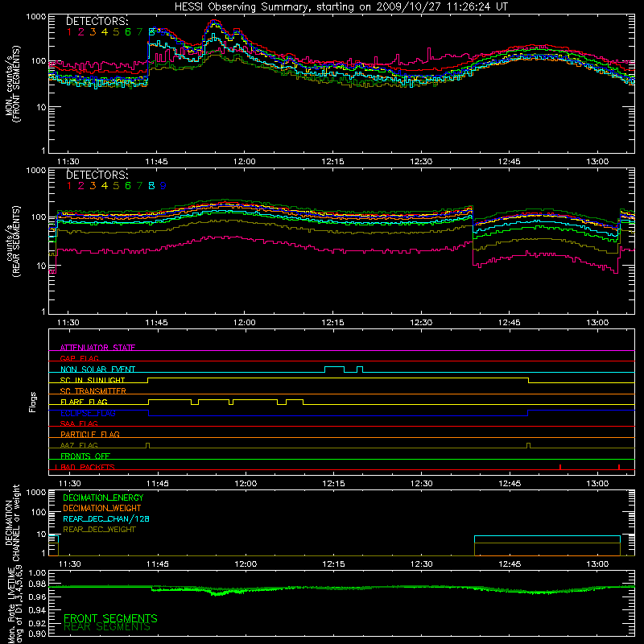
Task: Click the PARTICLE_FLAG label
Action: click(x=90, y=434)
